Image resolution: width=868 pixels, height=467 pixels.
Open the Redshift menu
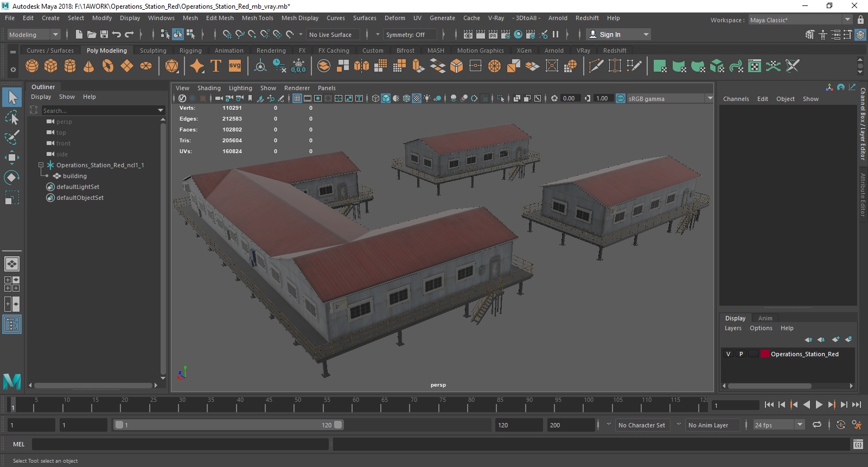[x=587, y=18]
